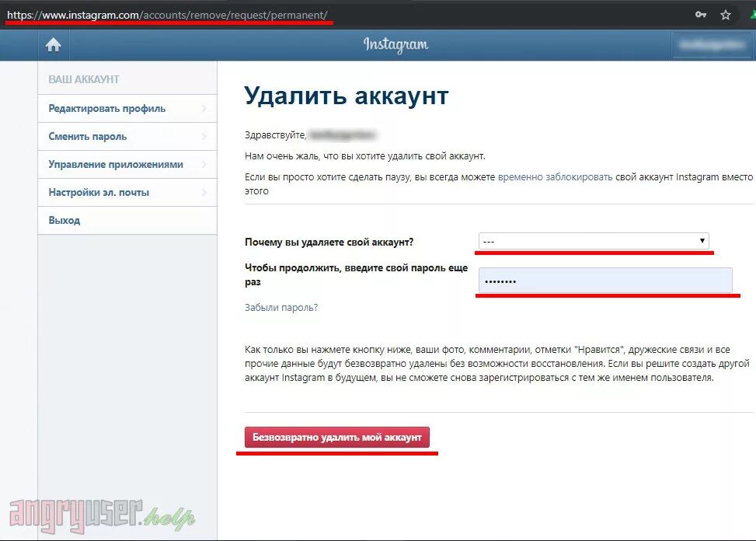
Task: Click chevron next to Сменить пароль
Action: point(204,137)
